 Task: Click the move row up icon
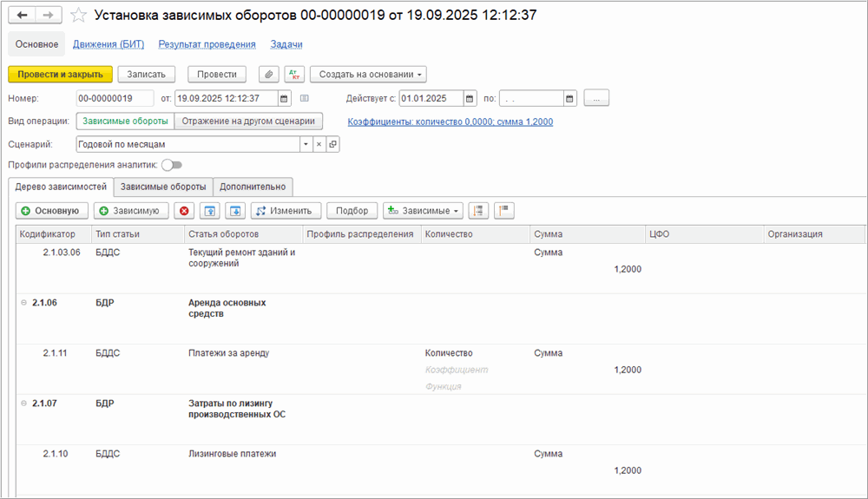[x=209, y=211]
